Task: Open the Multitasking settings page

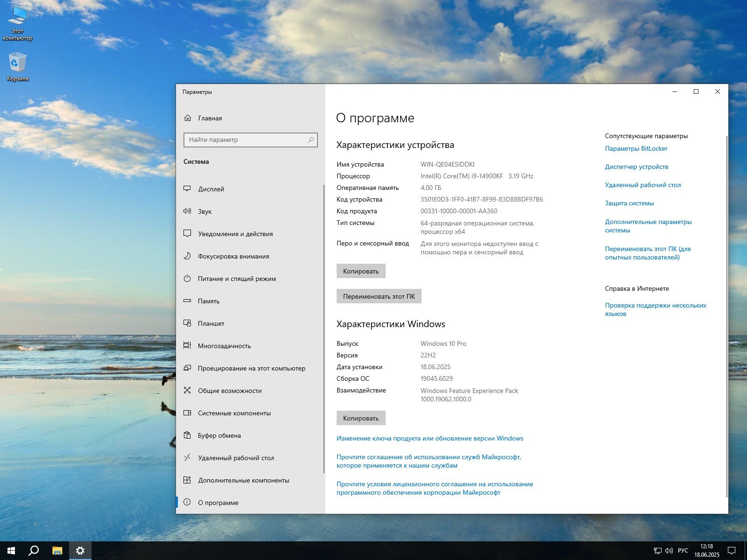Action: pyautogui.click(x=224, y=346)
